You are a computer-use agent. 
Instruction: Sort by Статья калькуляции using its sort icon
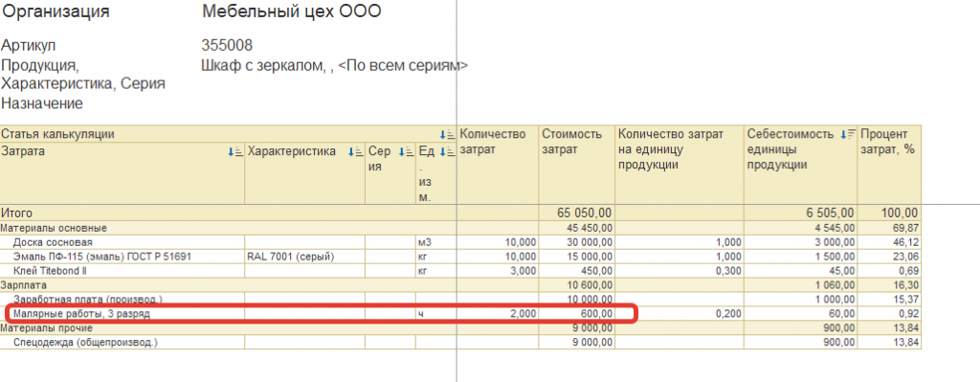click(447, 134)
